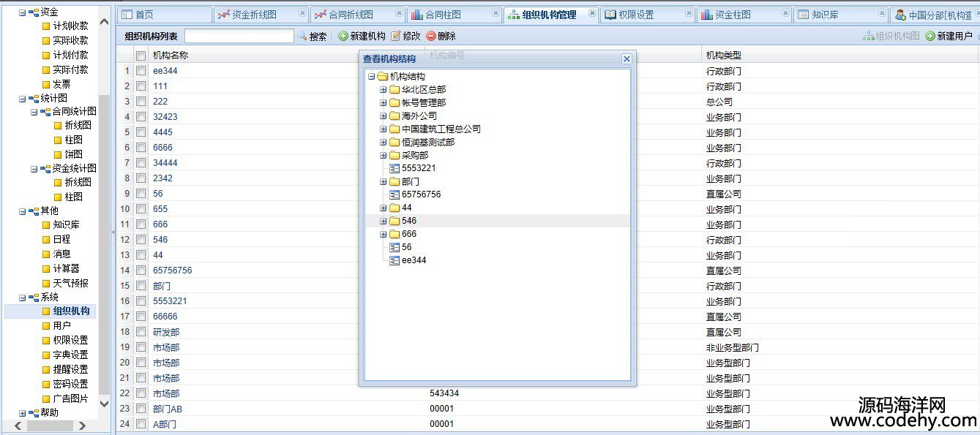
Task: Click the 搜索 button
Action: (313, 36)
